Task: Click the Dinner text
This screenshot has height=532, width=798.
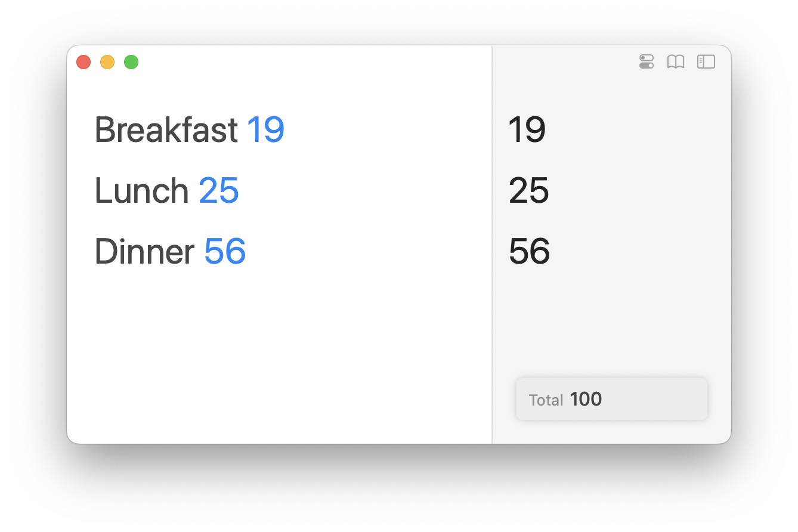Action: click(x=145, y=251)
